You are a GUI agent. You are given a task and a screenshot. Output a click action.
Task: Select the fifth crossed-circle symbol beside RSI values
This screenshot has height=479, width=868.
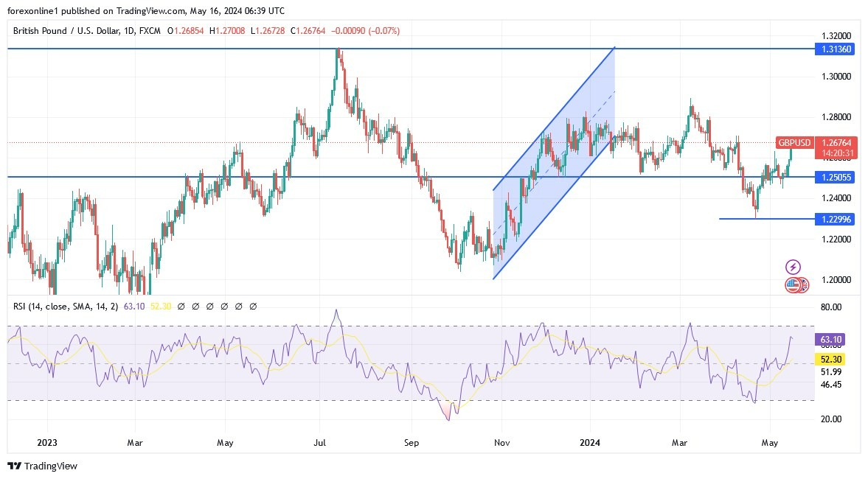238,305
